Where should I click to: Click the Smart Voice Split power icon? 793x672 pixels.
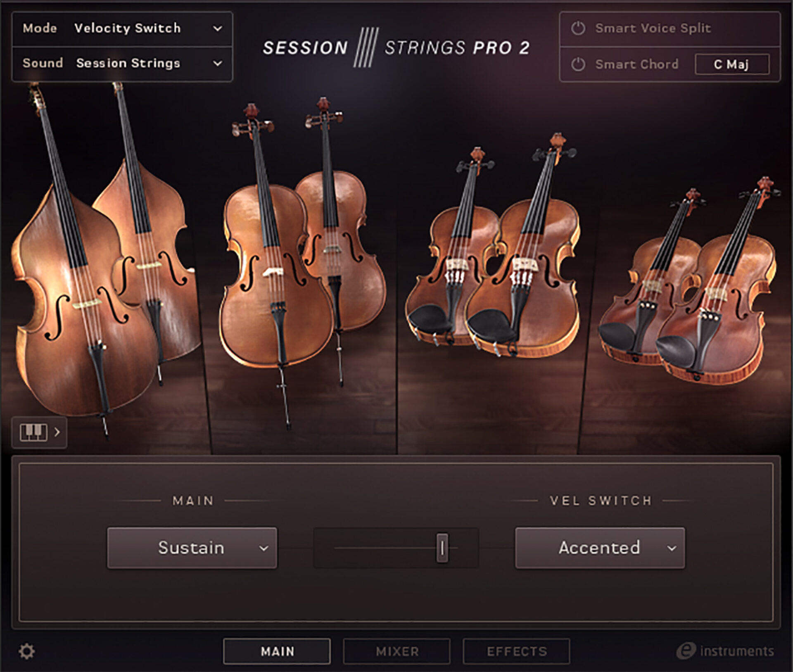tap(578, 27)
